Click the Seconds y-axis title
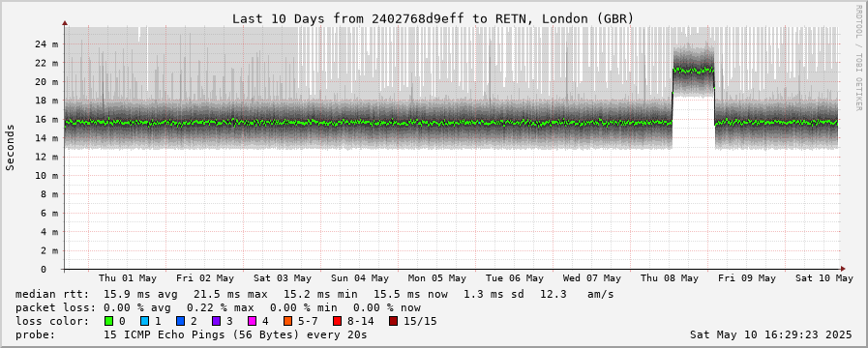 pos(10,147)
